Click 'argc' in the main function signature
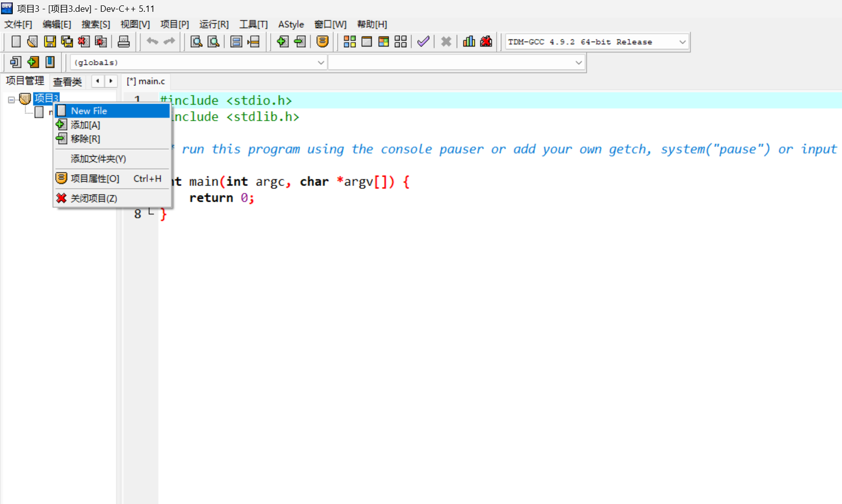842x504 pixels. tap(270, 182)
